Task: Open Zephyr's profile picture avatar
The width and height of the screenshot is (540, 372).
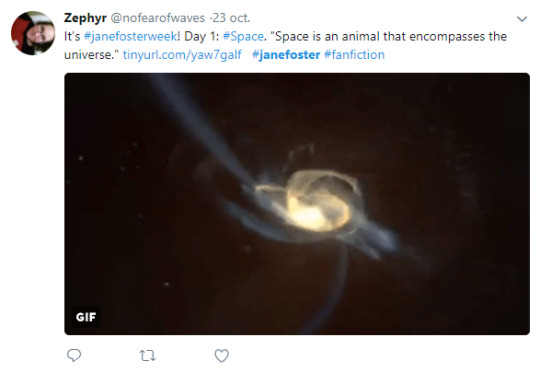Action: pyautogui.click(x=33, y=33)
